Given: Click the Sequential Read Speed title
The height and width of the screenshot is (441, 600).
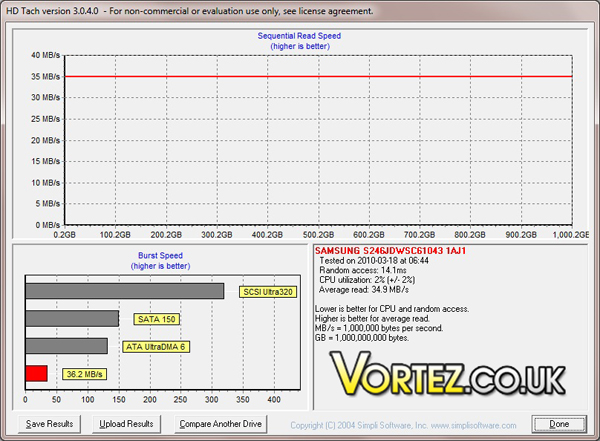Looking at the screenshot, I should point(299,36).
